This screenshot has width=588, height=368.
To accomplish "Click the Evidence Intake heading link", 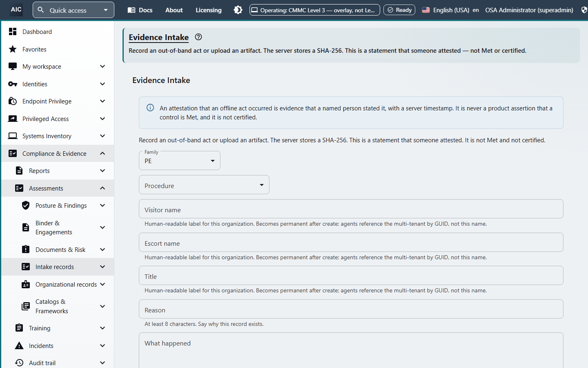I will [158, 37].
